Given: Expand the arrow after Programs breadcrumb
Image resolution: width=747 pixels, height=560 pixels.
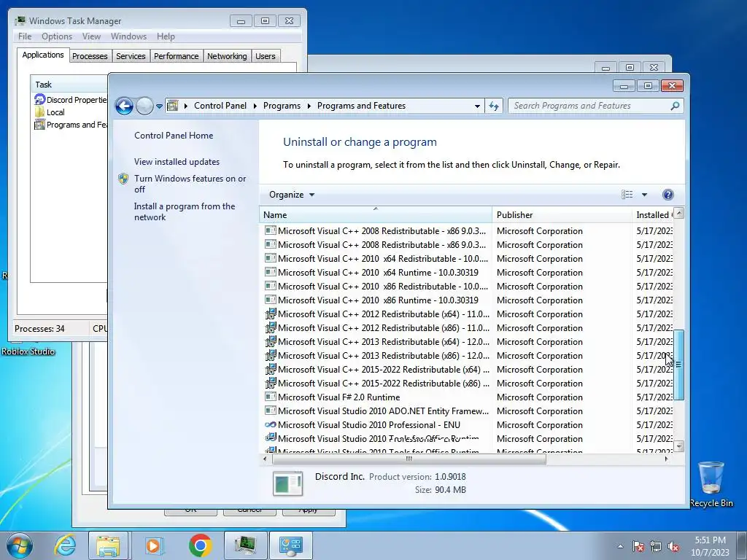Looking at the screenshot, I should pyautogui.click(x=309, y=106).
